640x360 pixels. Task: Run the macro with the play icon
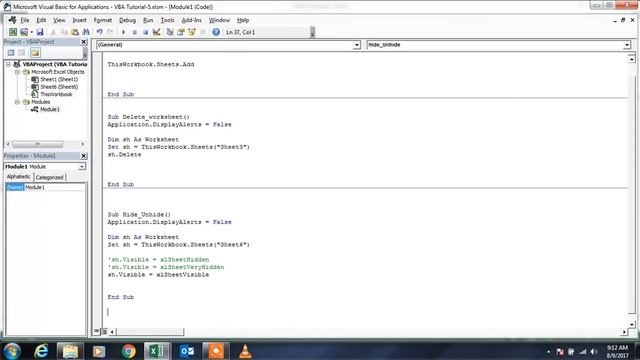(123, 32)
